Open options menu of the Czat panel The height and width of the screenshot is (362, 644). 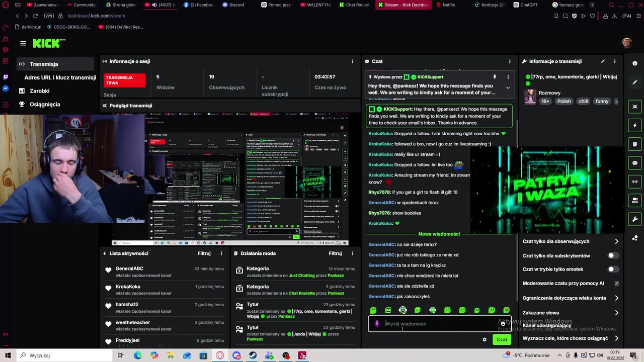[x=510, y=61]
